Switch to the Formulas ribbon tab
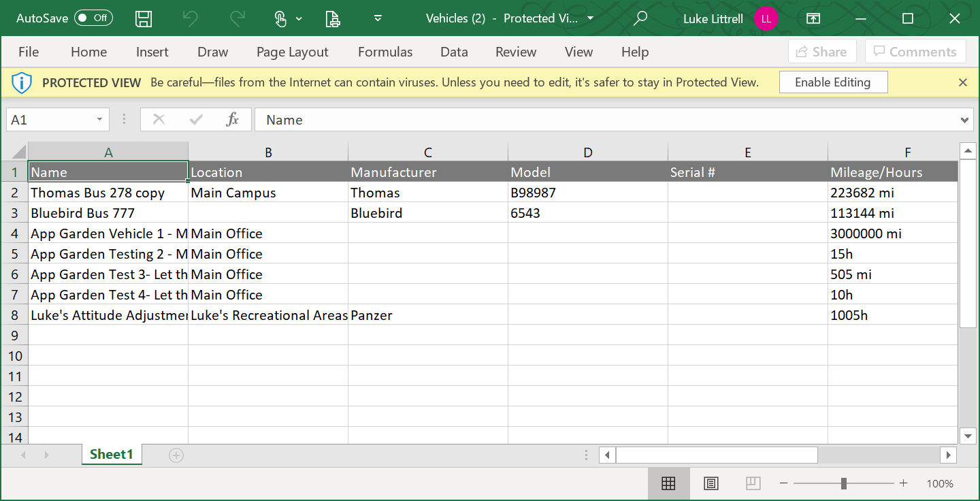 tap(385, 52)
